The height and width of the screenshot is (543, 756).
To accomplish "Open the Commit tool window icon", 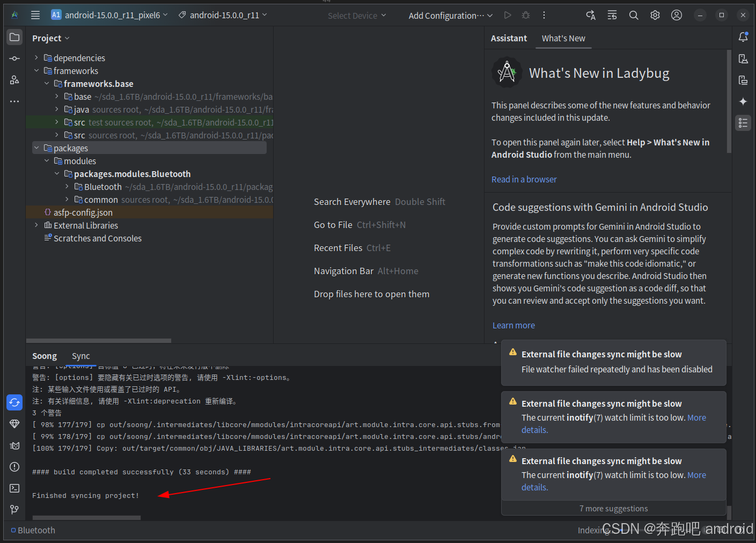I will 14,58.
